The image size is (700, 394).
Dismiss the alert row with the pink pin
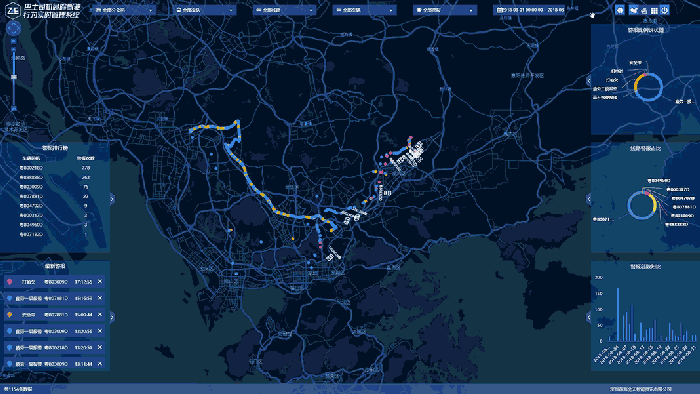[100, 282]
